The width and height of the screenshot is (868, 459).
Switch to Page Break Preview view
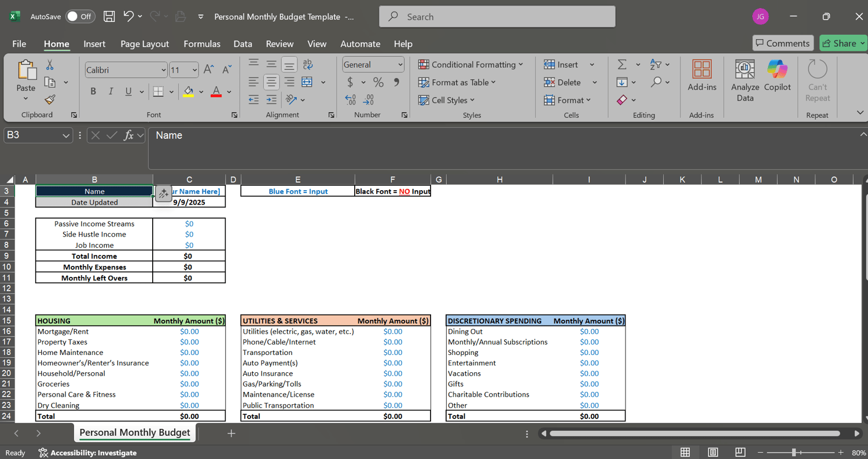(x=740, y=452)
